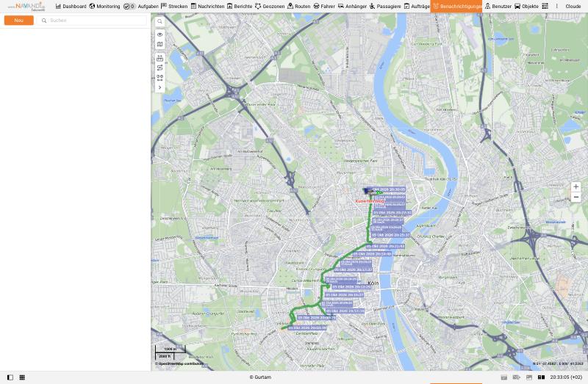Viewport: 588px width, 384px height.
Task: Open the menu customizer list icon
Action: point(545,7)
